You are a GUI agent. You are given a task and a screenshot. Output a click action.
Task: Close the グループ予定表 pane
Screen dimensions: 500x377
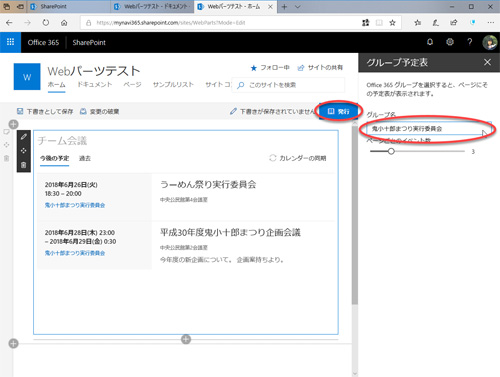click(x=487, y=62)
